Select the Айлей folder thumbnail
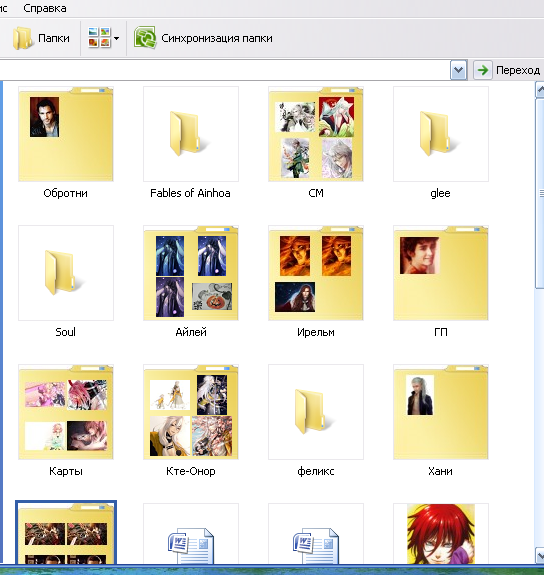 [x=191, y=273]
